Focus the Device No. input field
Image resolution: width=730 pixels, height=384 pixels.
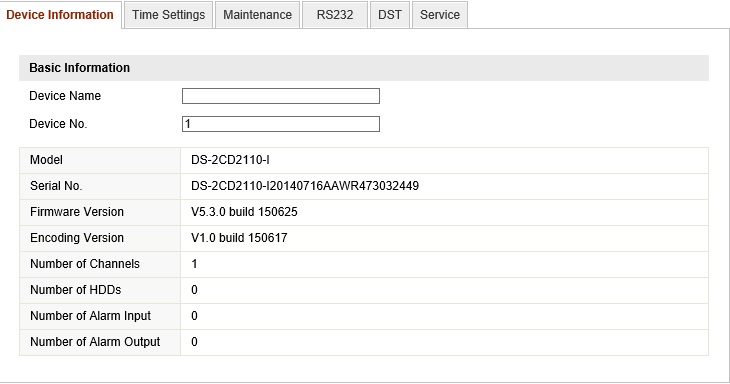click(281, 124)
